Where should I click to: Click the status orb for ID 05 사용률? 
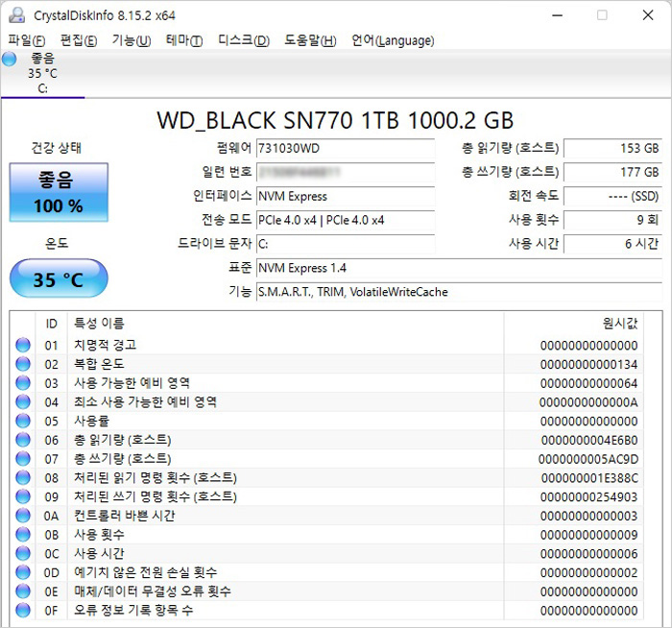coord(23,421)
